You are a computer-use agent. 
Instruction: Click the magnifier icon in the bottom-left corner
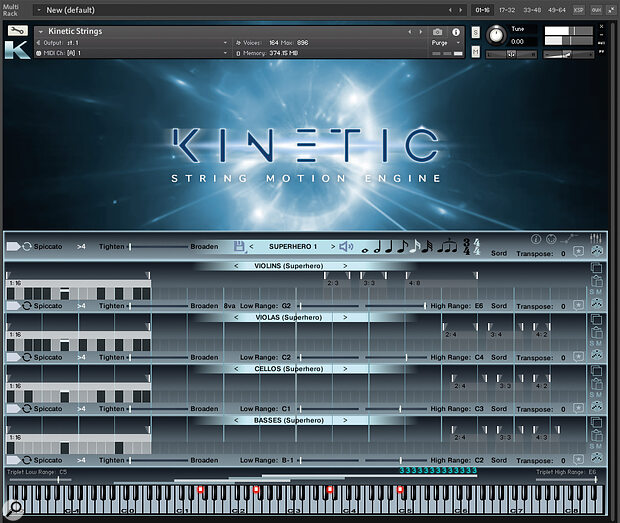point(15,508)
